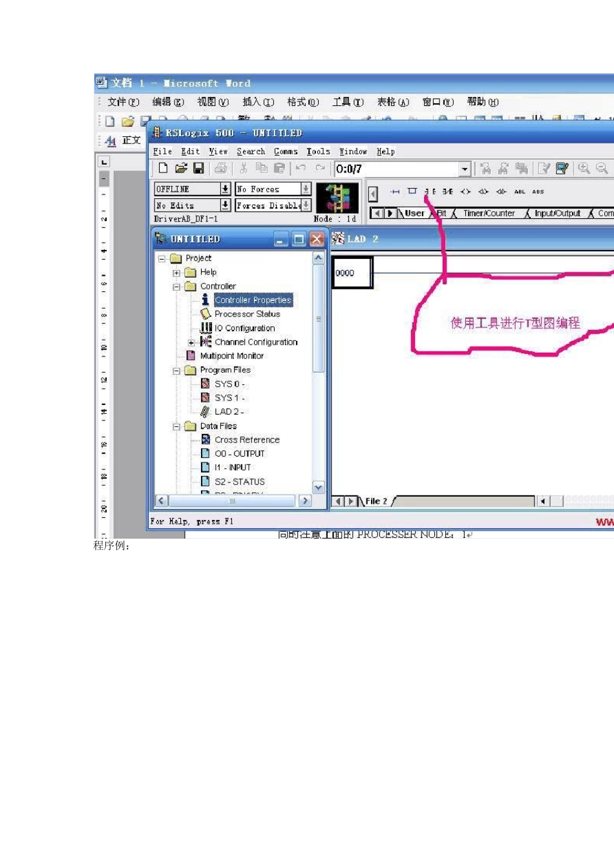The width and height of the screenshot is (614, 868).
Task: Click the Copy icon in RSLogix toolbar
Action: [x=261, y=169]
